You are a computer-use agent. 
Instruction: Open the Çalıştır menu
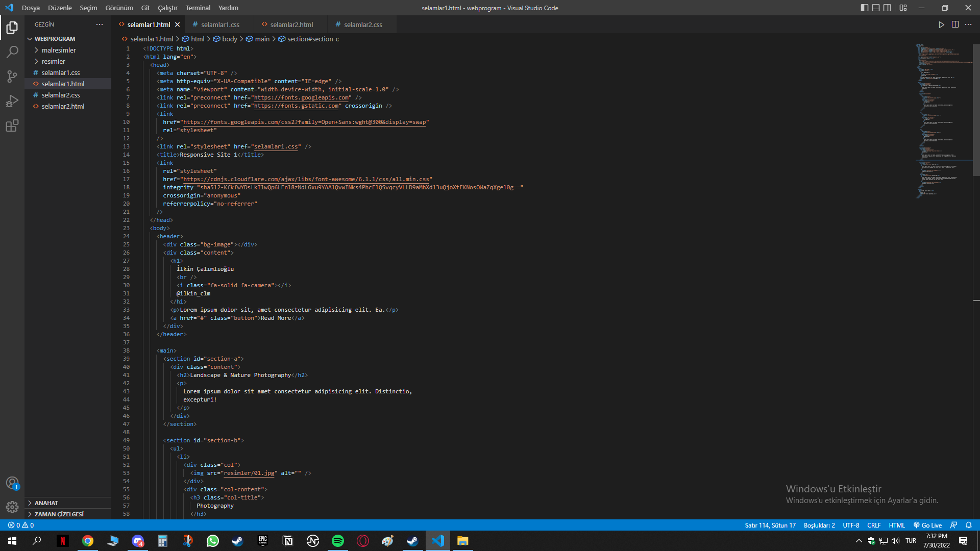click(x=167, y=8)
